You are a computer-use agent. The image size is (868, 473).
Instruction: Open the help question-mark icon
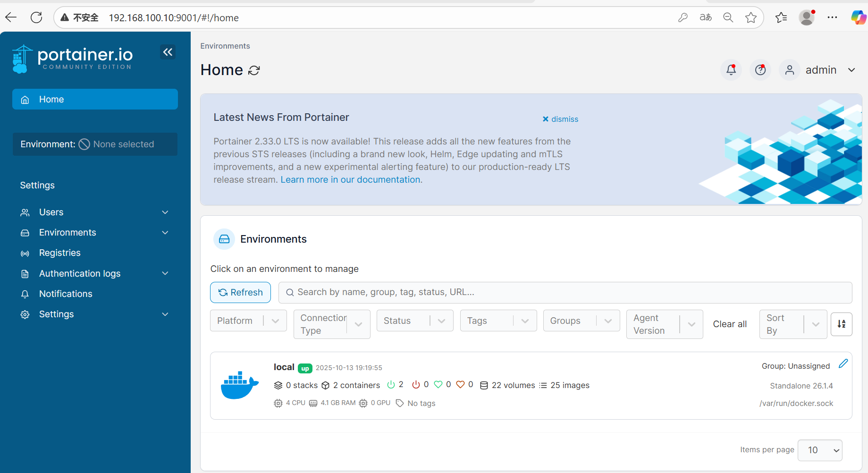[760, 70]
